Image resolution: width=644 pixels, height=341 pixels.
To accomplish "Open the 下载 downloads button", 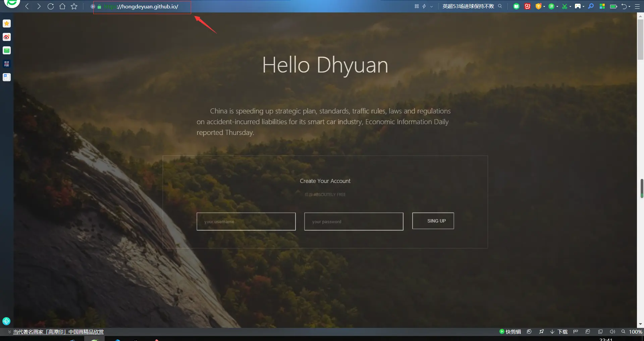I will [559, 332].
